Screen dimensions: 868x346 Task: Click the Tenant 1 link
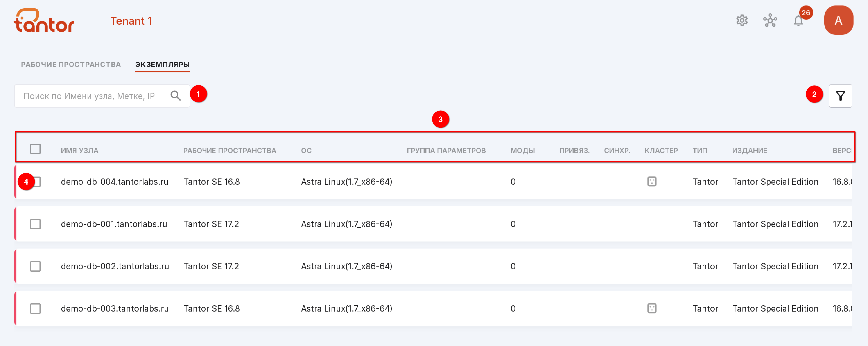[131, 21]
